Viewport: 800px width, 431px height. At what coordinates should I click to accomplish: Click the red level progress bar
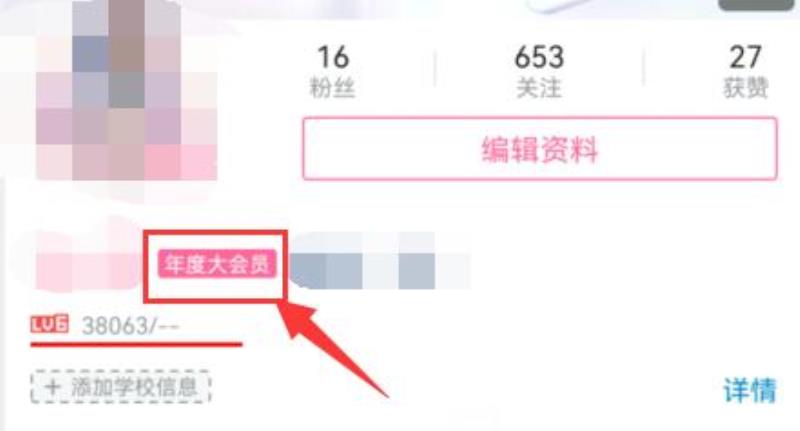pos(136,345)
